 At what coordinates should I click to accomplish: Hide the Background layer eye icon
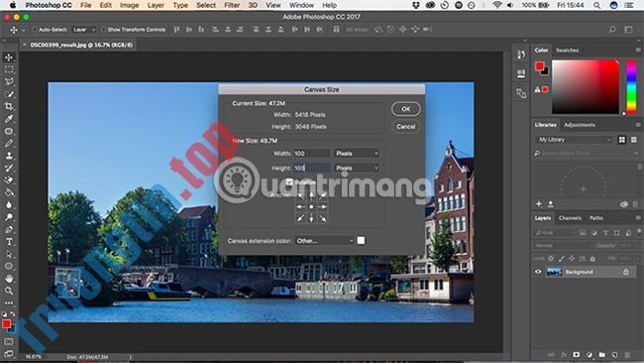click(x=538, y=272)
